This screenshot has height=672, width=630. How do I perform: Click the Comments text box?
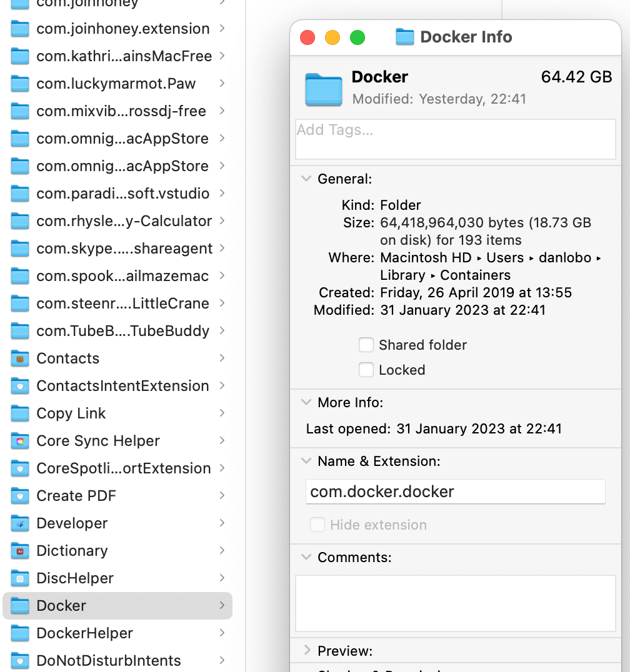click(x=456, y=603)
